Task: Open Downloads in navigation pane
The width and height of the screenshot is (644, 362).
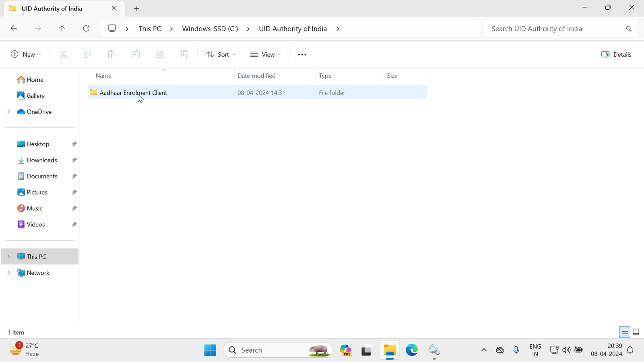Action: pyautogui.click(x=37, y=160)
